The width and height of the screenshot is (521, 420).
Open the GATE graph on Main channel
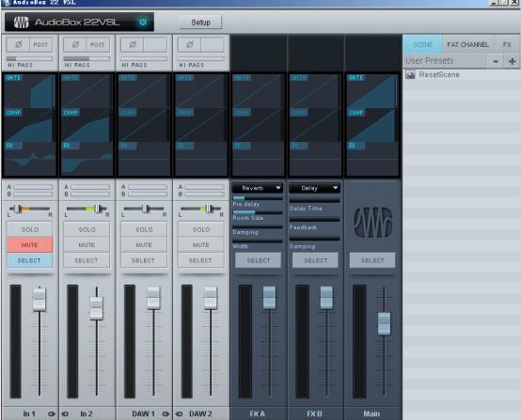point(372,90)
